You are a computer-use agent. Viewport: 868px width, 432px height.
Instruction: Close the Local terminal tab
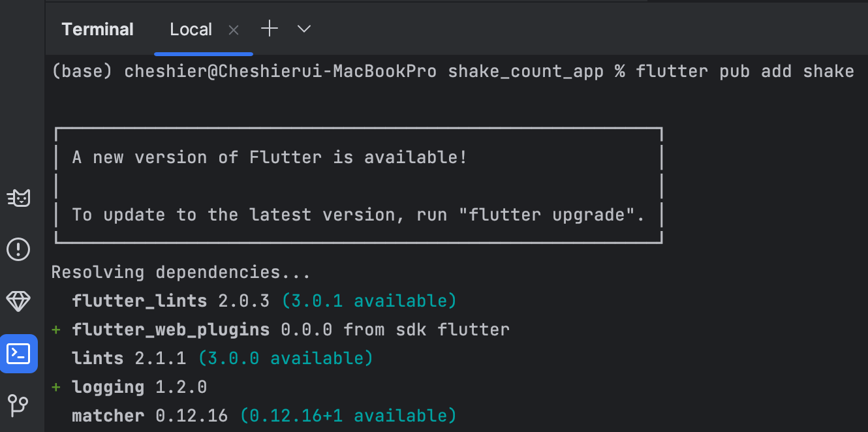click(234, 30)
